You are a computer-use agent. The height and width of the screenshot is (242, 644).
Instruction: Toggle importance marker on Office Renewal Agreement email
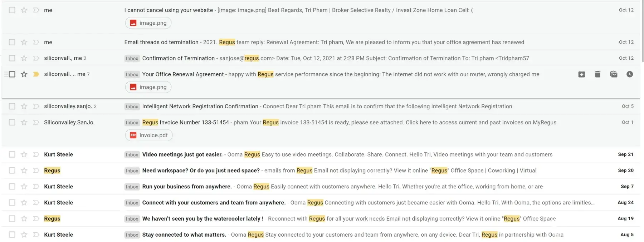coord(36,74)
